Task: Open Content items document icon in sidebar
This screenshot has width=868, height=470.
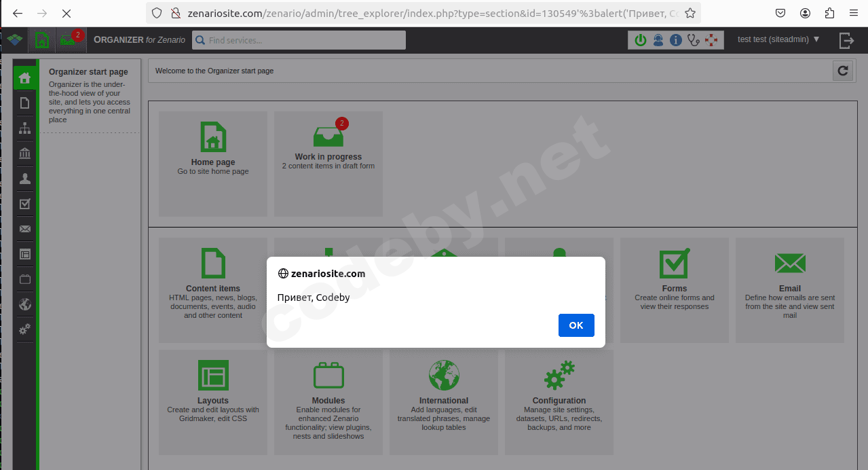Action: [x=25, y=103]
